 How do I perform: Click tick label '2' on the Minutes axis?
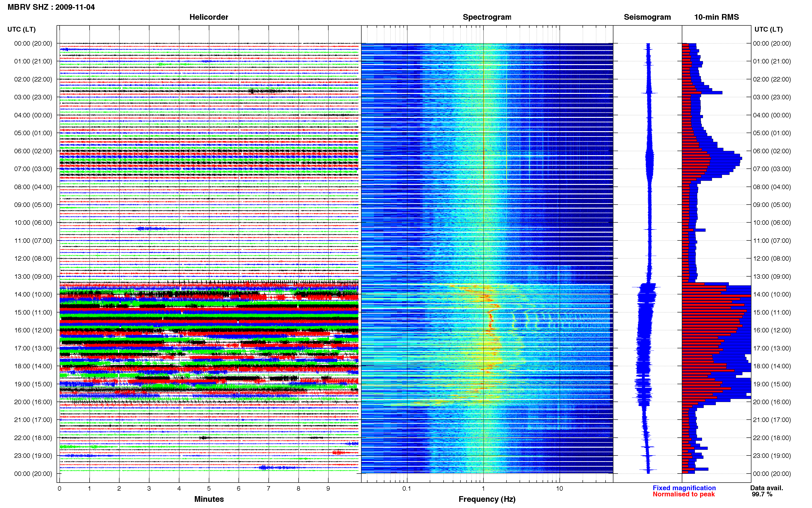point(119,489)
